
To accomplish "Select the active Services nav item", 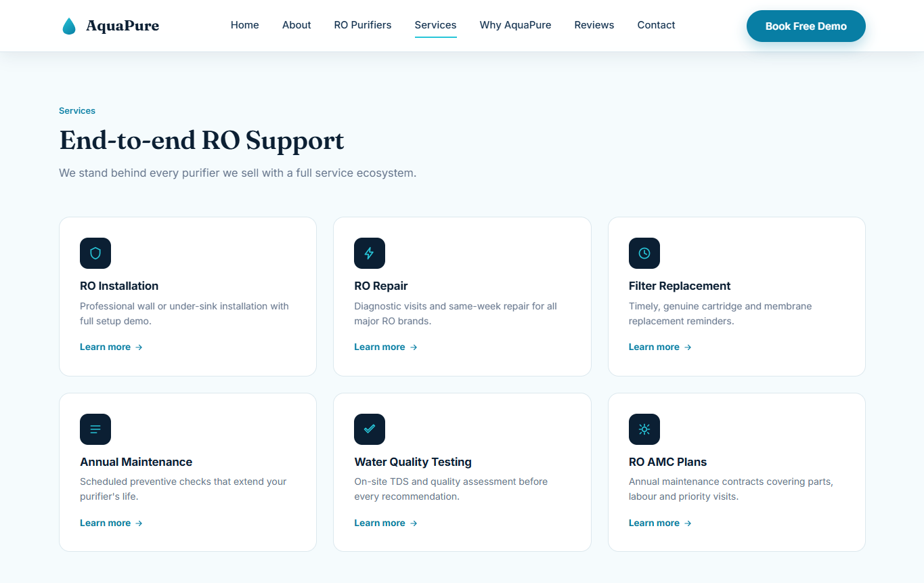I will [x=436, y=25].
